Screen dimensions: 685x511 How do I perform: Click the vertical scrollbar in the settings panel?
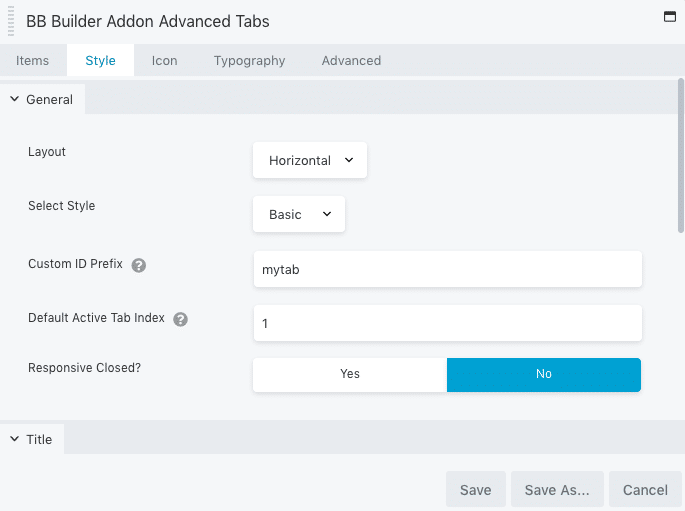[681, 155]
